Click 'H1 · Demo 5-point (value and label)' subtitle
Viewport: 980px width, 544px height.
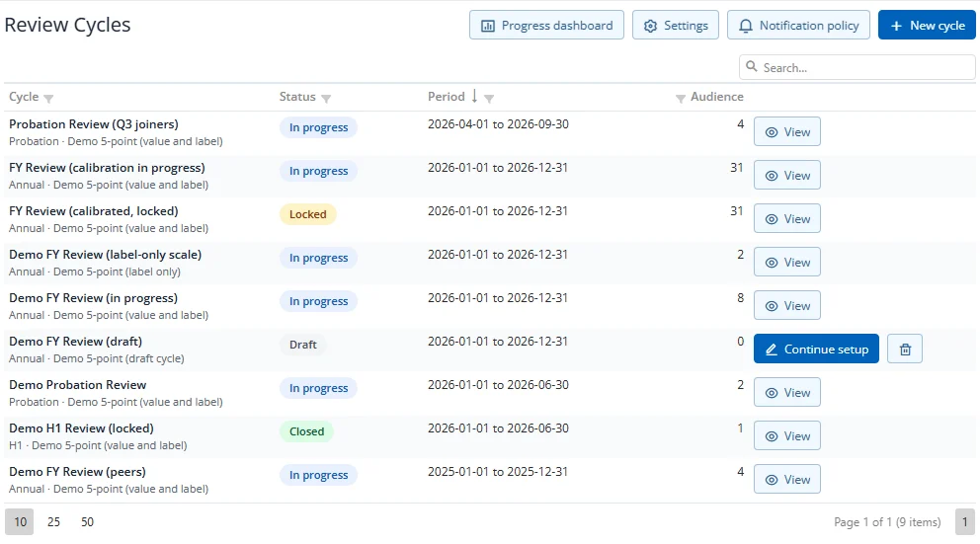[98, 445]
